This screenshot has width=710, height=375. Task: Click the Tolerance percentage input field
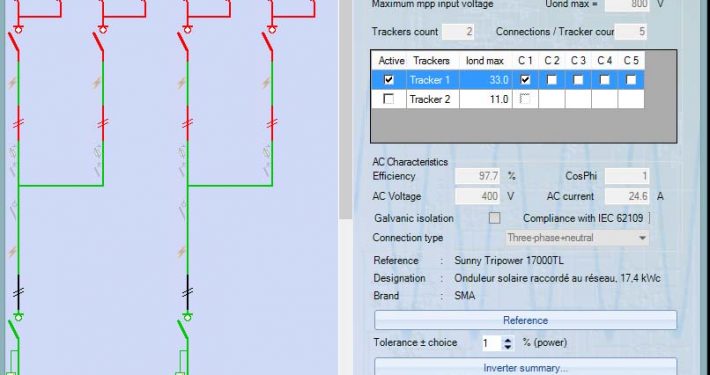click(492, 343)
